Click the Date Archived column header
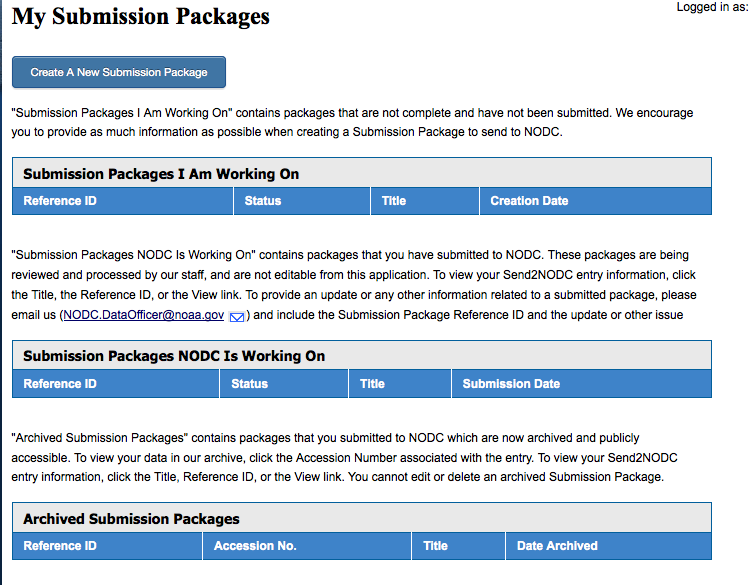The image size is (749, 585). click(x=557, y=546)
